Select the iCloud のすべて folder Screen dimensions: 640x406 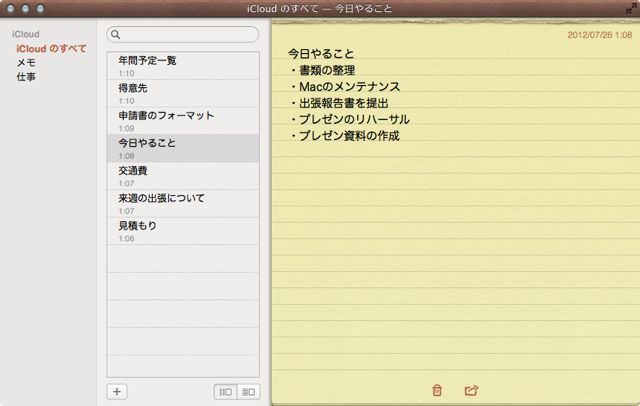tap(51, 49)
